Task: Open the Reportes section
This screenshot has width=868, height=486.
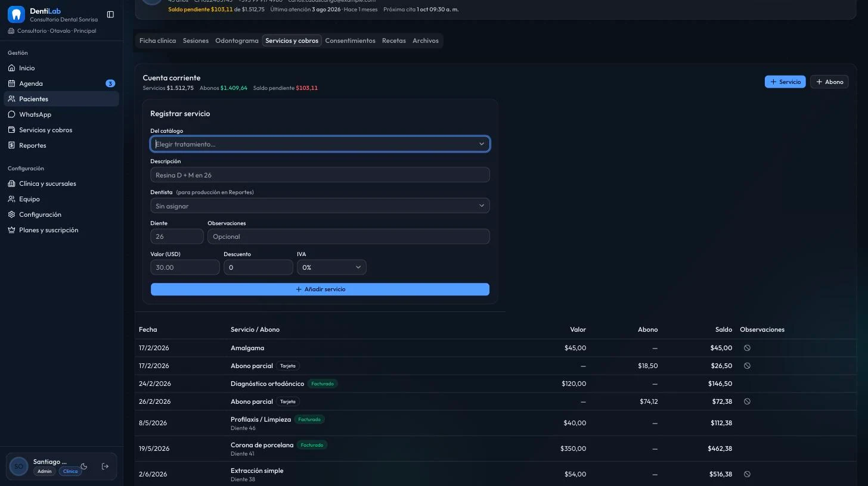Action: [61, 145]
